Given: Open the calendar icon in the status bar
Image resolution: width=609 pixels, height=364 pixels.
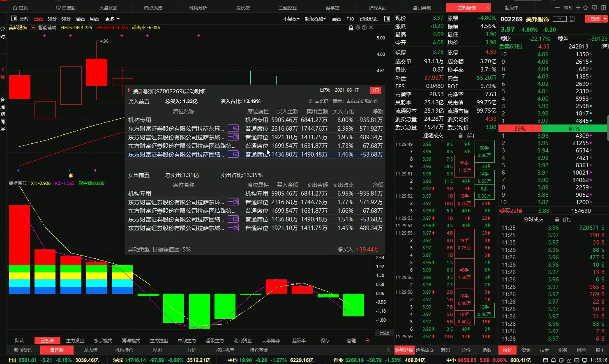Looking at the screenshot, I should pyautogui.click(x=546, y=360).
